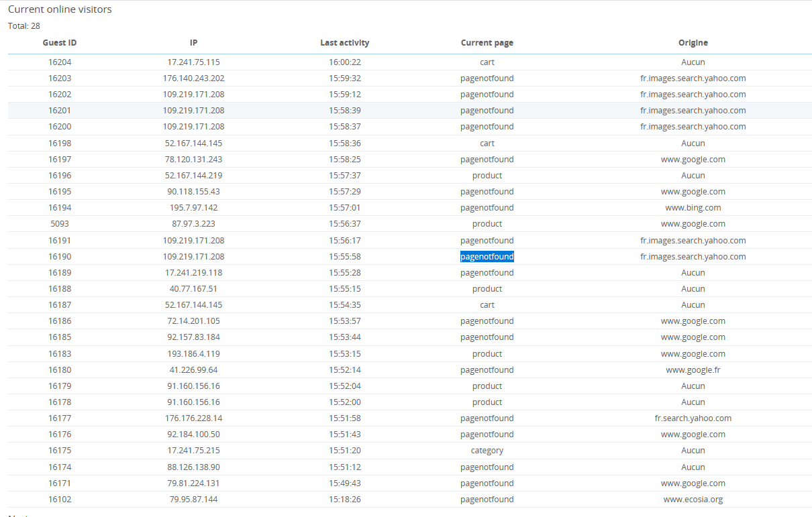Click the Current page column header
The height and width of the screenshot is (517, 812).
pos(487,43)
